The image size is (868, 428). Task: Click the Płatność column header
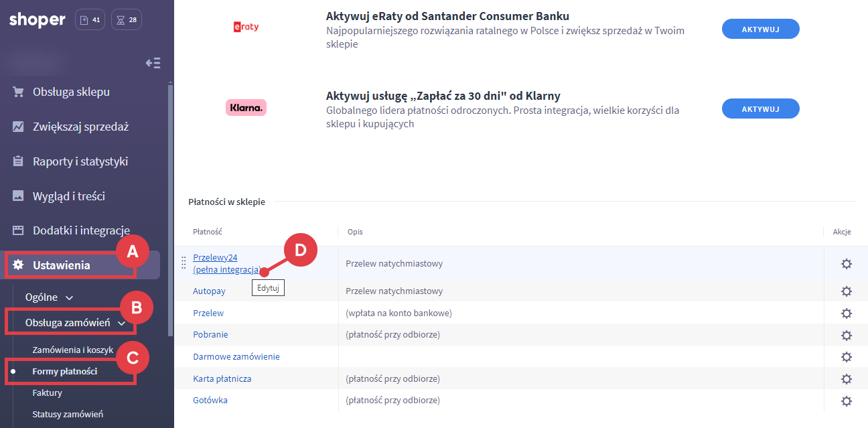[x=207, y=232]
